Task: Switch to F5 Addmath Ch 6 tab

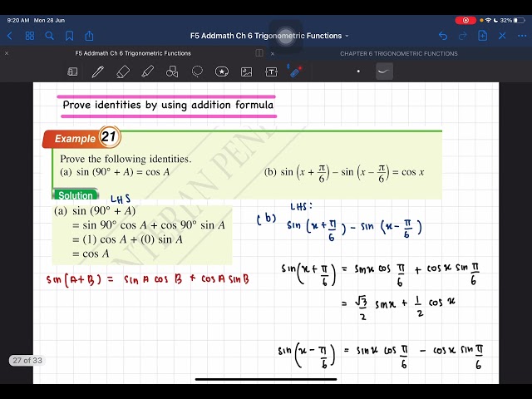Action: tap(133, 53)
